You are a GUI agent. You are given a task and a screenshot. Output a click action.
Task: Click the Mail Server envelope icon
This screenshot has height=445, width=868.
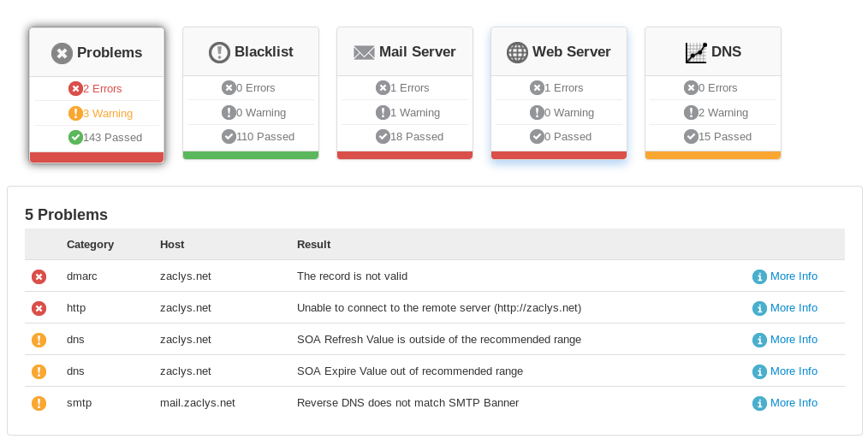pos(364,52)
